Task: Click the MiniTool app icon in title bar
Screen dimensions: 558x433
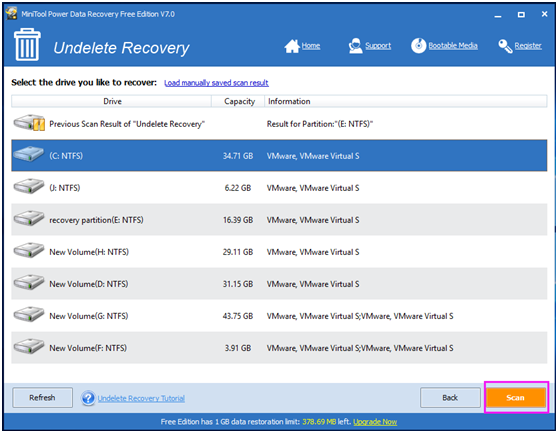Action: coord(11,14)
